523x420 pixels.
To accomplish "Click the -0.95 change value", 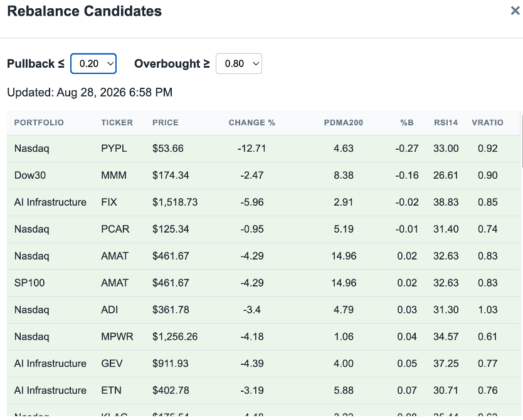I will [252, 229].
